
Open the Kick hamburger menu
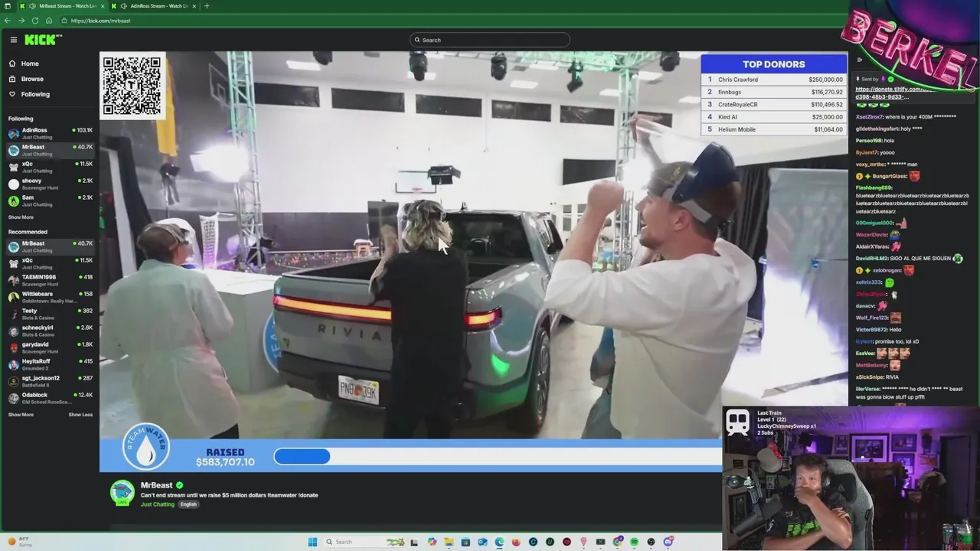click(x=13, y=40)
